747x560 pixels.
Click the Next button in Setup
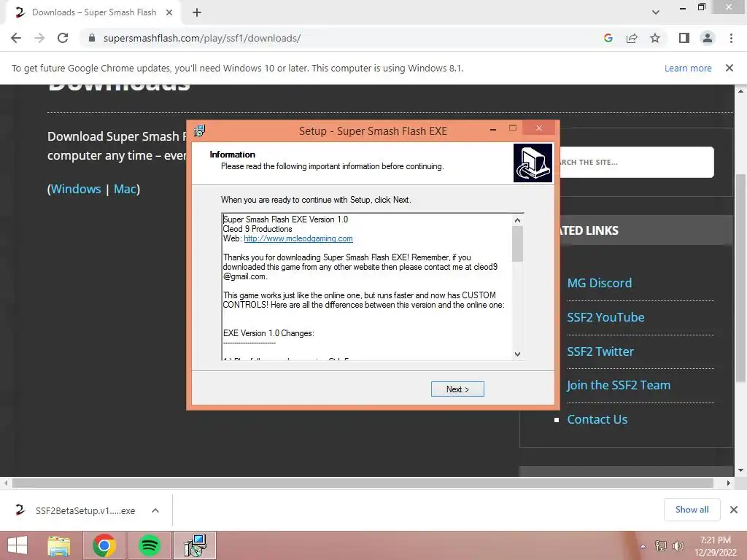457,389
